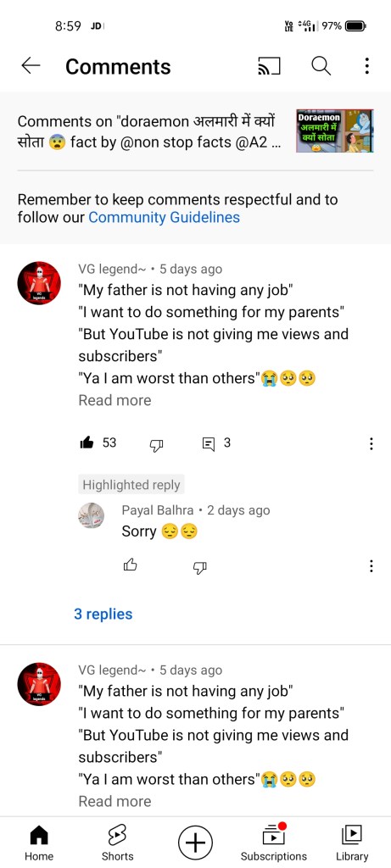This screenshot has height=868, width=391.
Task: Tap the cast to TV icon
Action: pos(269,66)
